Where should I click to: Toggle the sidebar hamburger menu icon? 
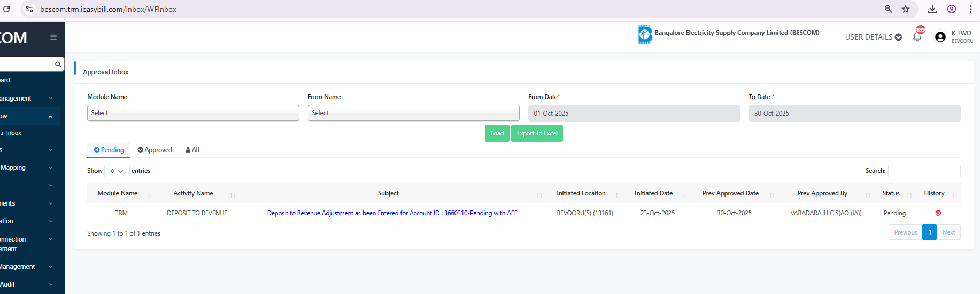tap(53, 37)
